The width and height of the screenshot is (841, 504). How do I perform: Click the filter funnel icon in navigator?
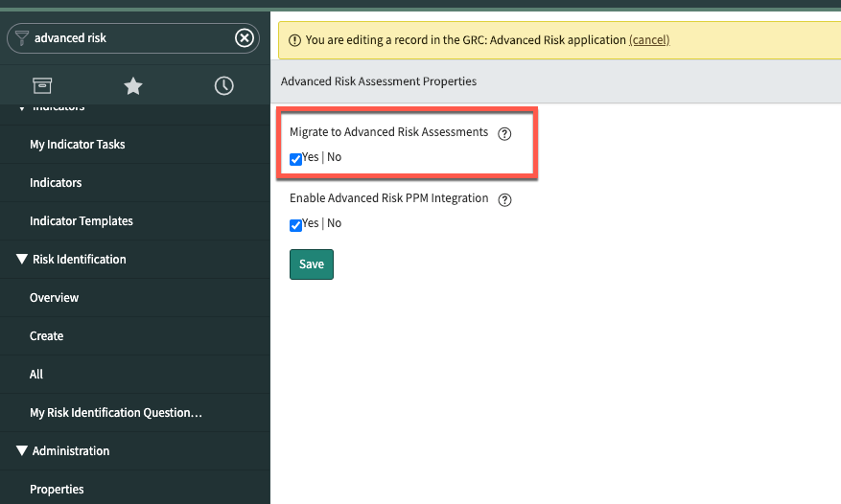[x=21, y=38]
